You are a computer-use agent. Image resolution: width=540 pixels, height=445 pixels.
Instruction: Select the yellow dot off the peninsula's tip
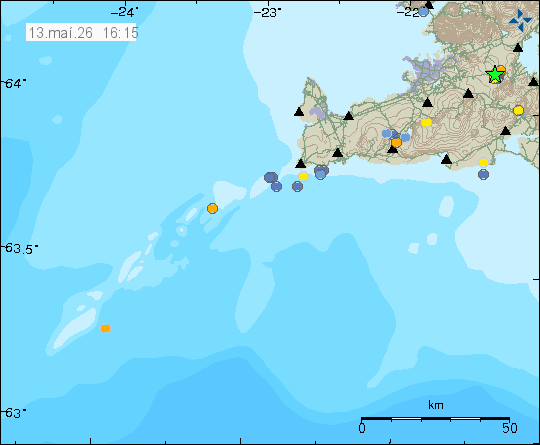point(303,176)
